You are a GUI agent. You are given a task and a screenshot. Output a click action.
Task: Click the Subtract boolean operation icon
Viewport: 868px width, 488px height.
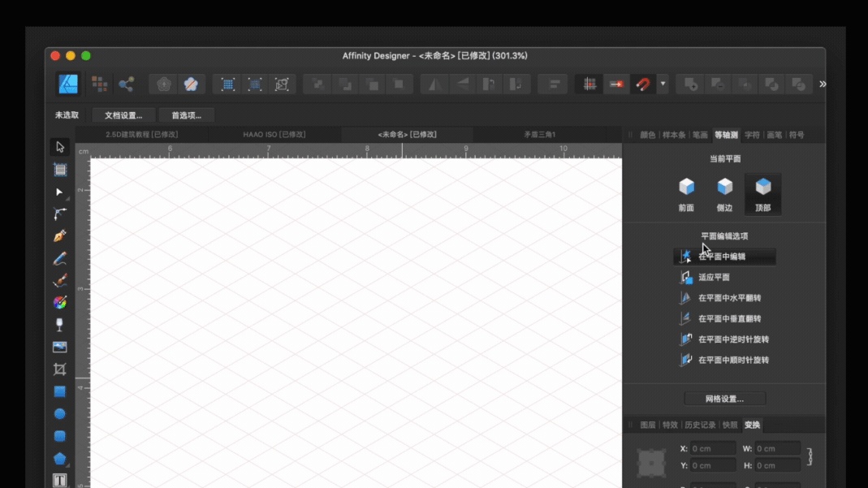pos(718,84)
